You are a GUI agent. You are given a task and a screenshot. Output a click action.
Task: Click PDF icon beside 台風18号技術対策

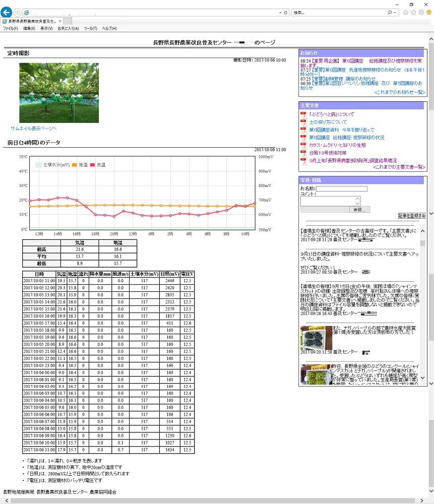303,153
